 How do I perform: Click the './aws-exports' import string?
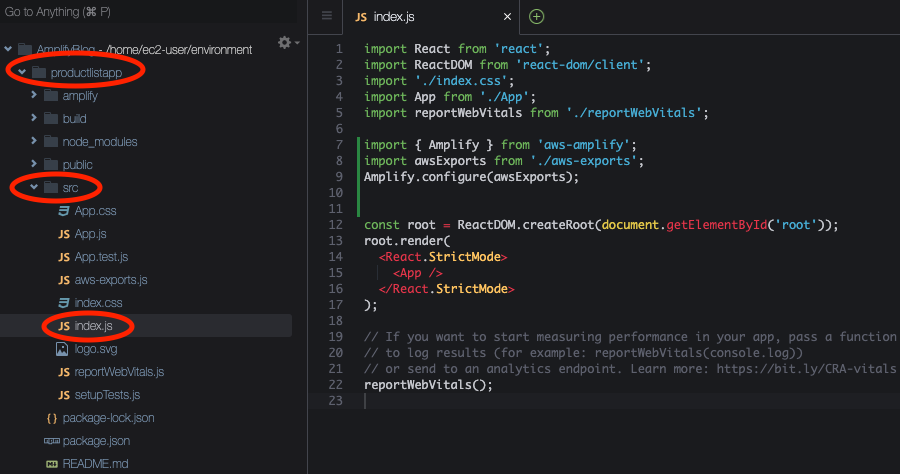click(583, 161)
